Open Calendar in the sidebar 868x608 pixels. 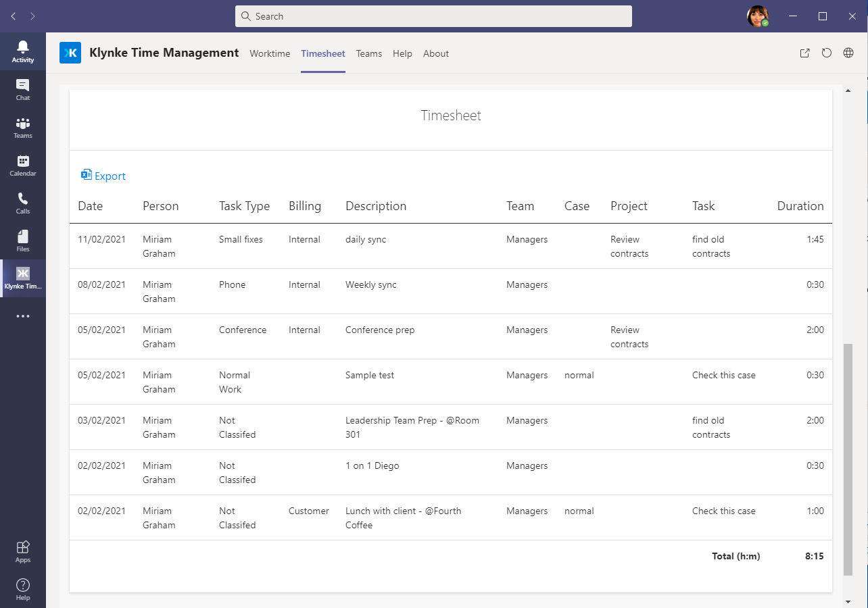[x=23, y=165]
